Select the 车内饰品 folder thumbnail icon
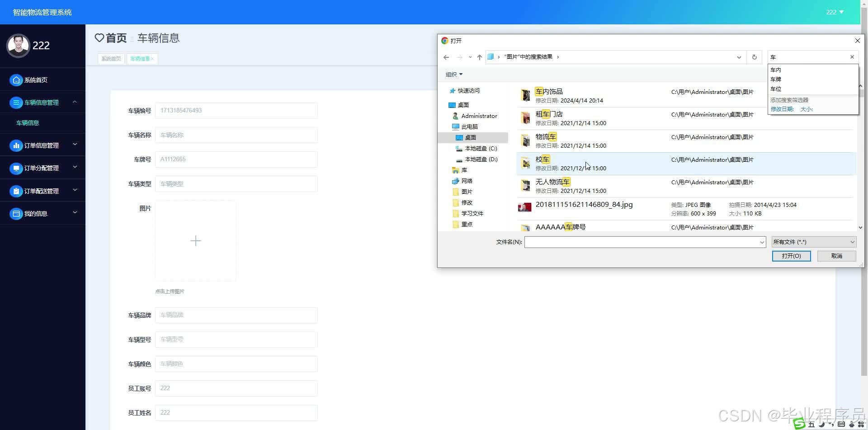 [x=525, y=95]
